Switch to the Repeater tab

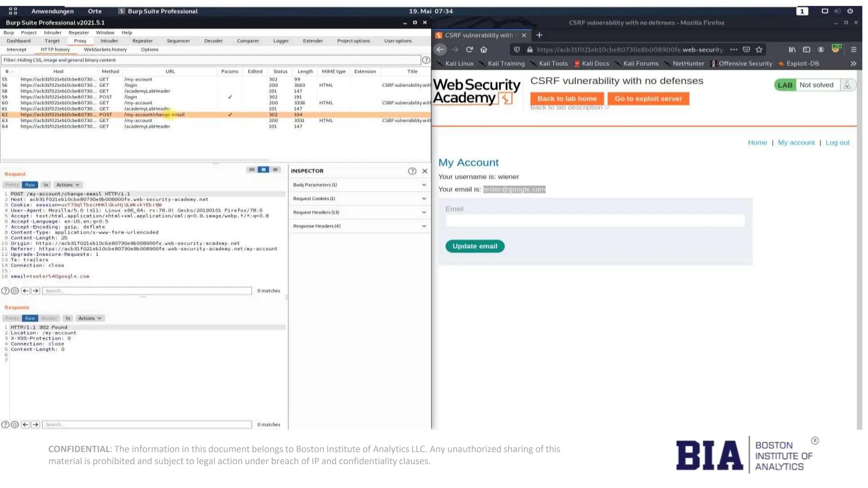[x=142, y=41]
